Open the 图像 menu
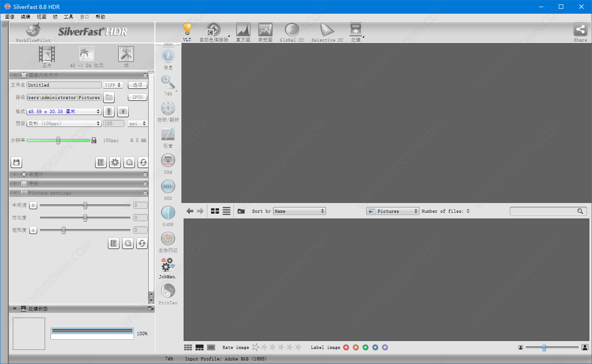The image size is (592, 364). (x=10, y=17)
